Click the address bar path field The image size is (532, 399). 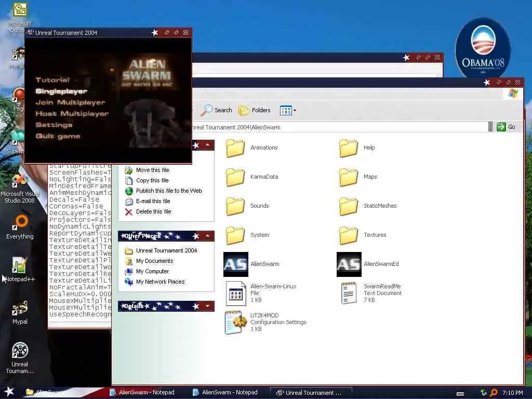(x=339, y=127)
